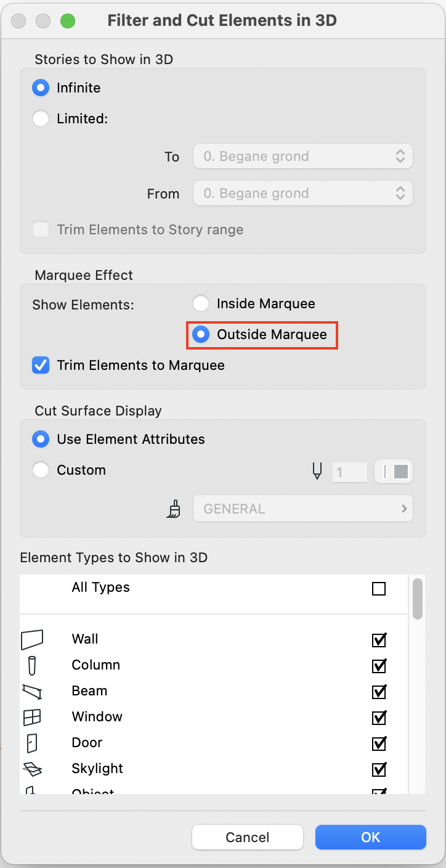
Task: Toggle the All Types checkbox
Action: point(379,589)
